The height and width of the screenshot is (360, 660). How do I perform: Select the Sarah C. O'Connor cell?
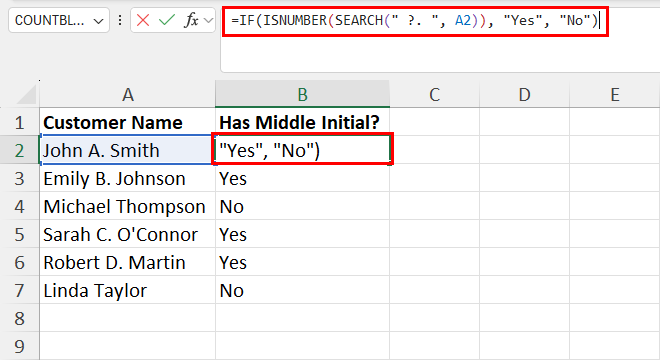pyautogui.click(x=128, y=234)
